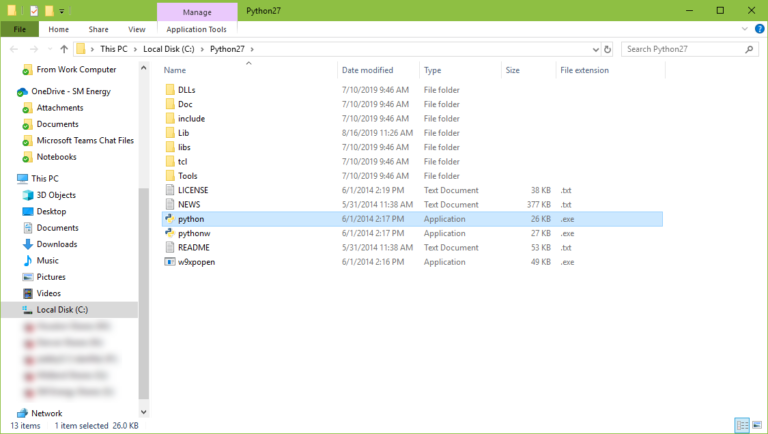
Task: Select the w9xpopen application icon
Action: [170, 262]
